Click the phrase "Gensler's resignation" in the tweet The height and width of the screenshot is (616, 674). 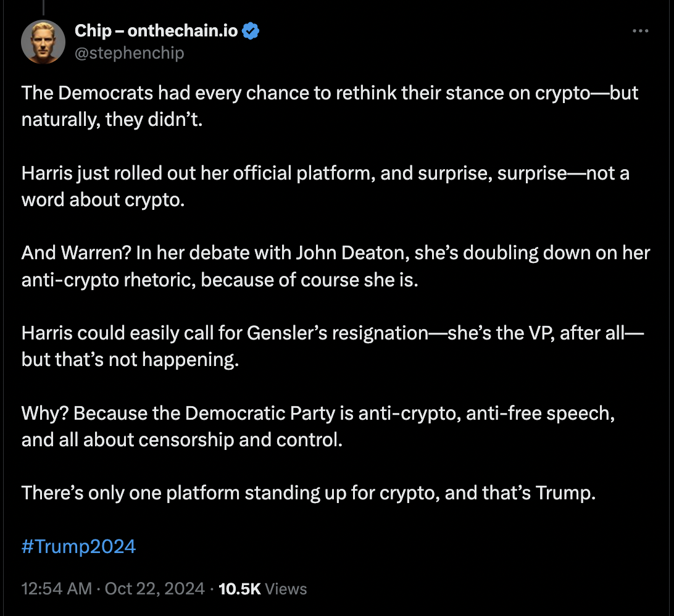tap(338, 333)
